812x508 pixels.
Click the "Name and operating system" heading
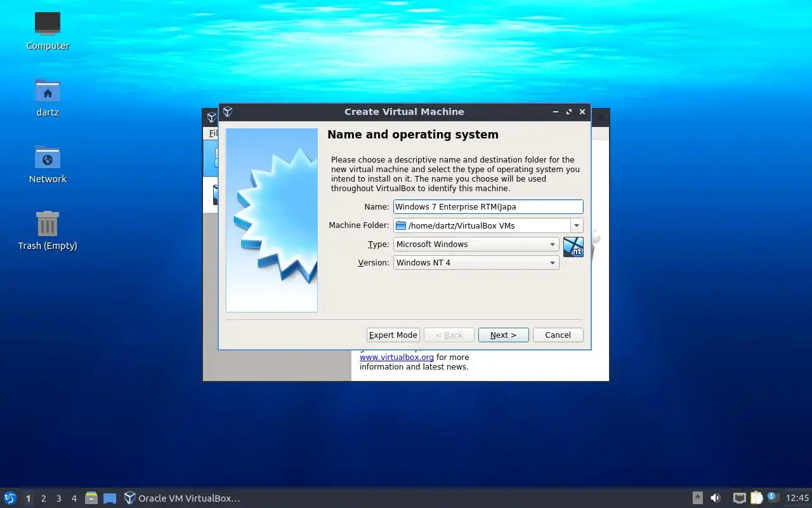tap(413, 135)
